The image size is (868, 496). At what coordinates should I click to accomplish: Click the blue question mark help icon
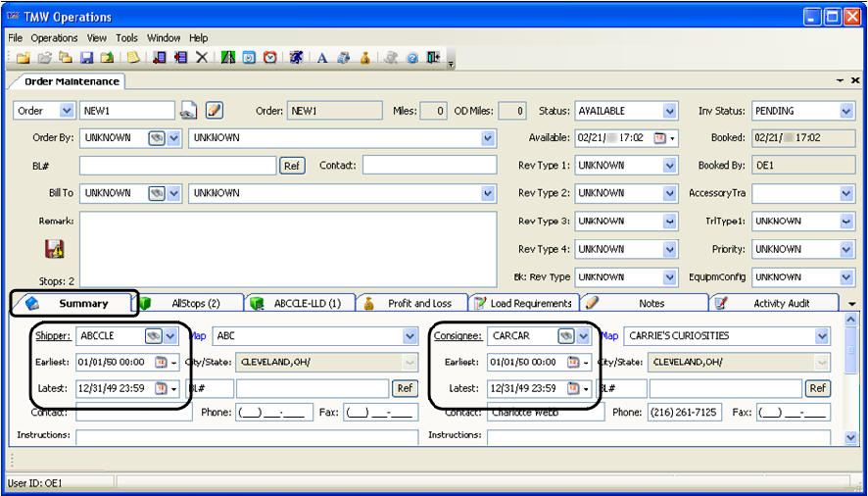click(x=411, y=58)
